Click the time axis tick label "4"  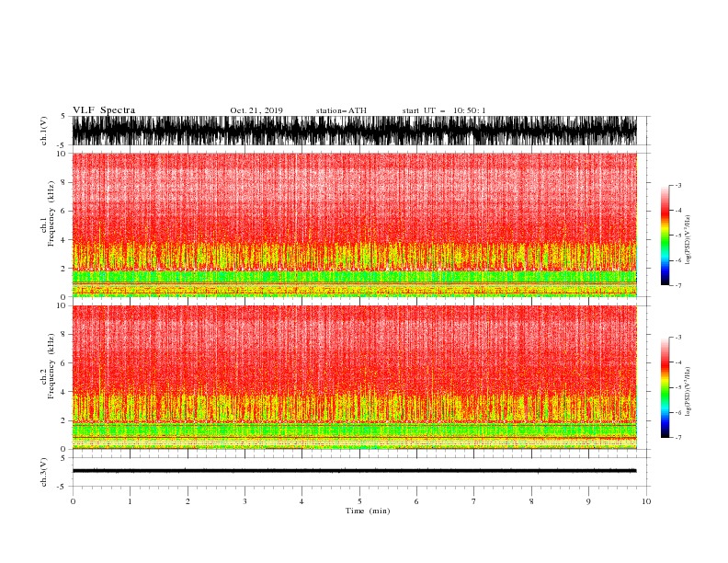[x=301, y=501]
